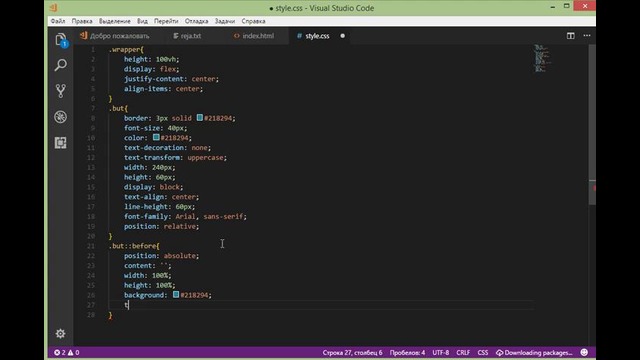Screen dimensions: 640x360
Task: Open color swatch on background line
Action: (176, 294)
